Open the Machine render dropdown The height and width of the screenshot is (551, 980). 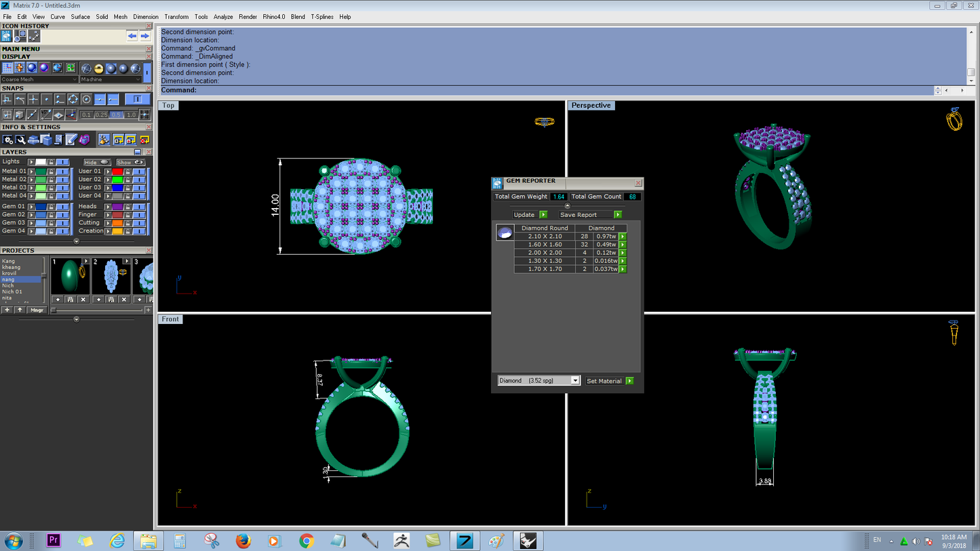click(x=111, y=79)
